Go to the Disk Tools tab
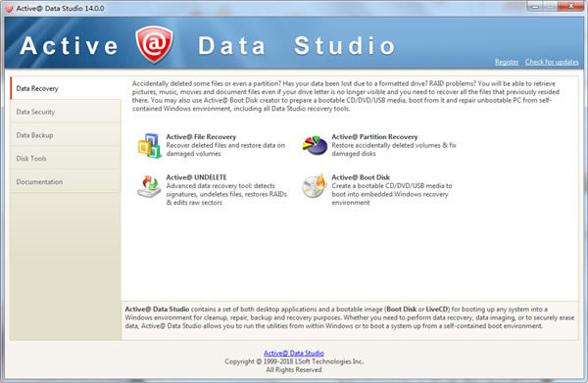The image size is (588, 383). coord(66,158)
